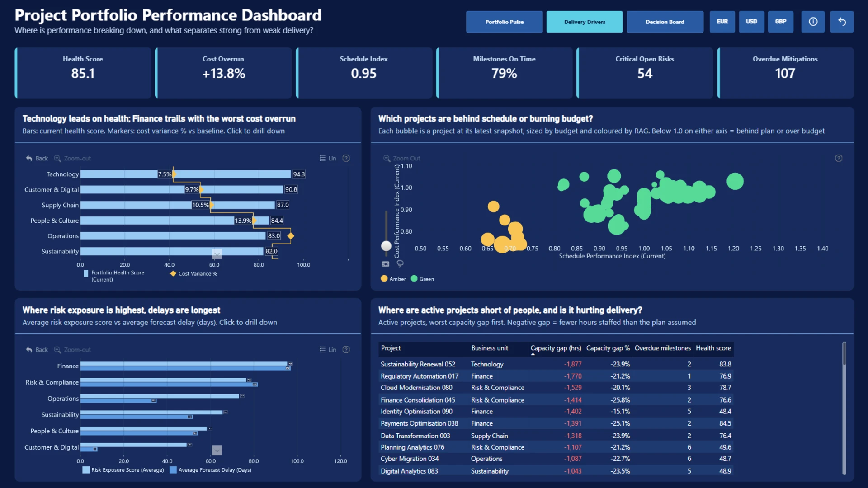
Task: Open the Decision Board tab
Action: 665,22
